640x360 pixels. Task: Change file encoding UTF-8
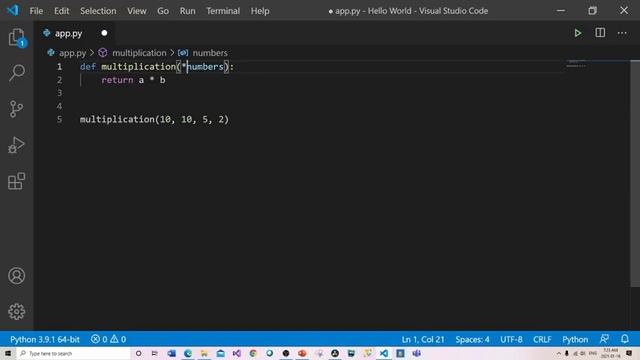point(511,339)
